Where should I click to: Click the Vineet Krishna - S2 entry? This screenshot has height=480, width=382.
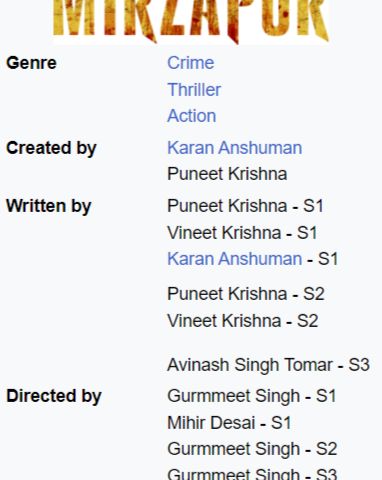tap(243, 321)
